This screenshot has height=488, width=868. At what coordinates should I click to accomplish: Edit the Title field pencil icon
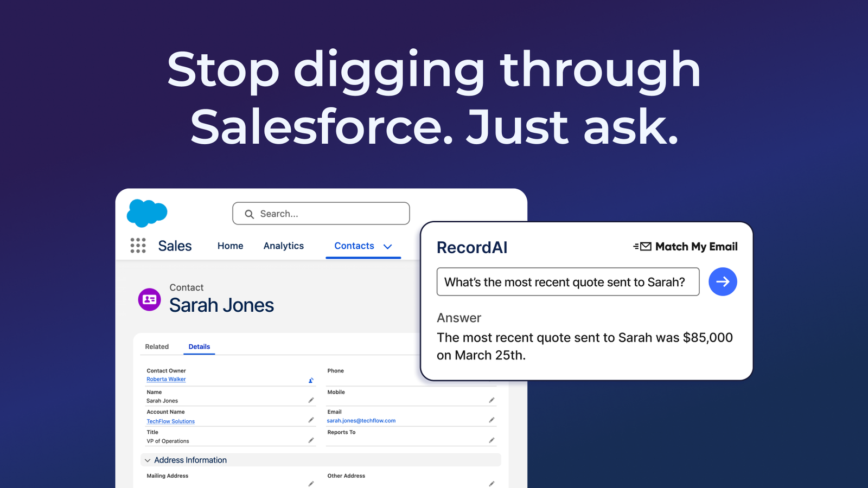(x=311, y=440)
